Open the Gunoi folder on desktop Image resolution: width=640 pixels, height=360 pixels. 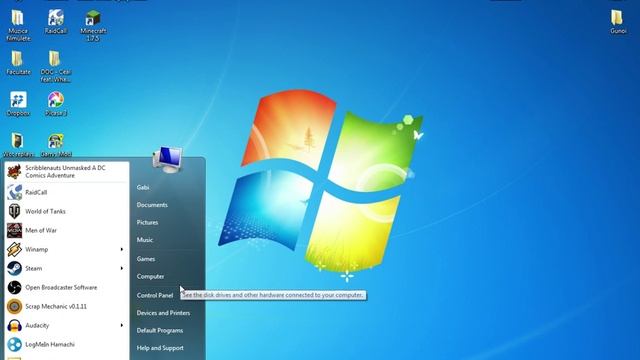tap(618, 22)
